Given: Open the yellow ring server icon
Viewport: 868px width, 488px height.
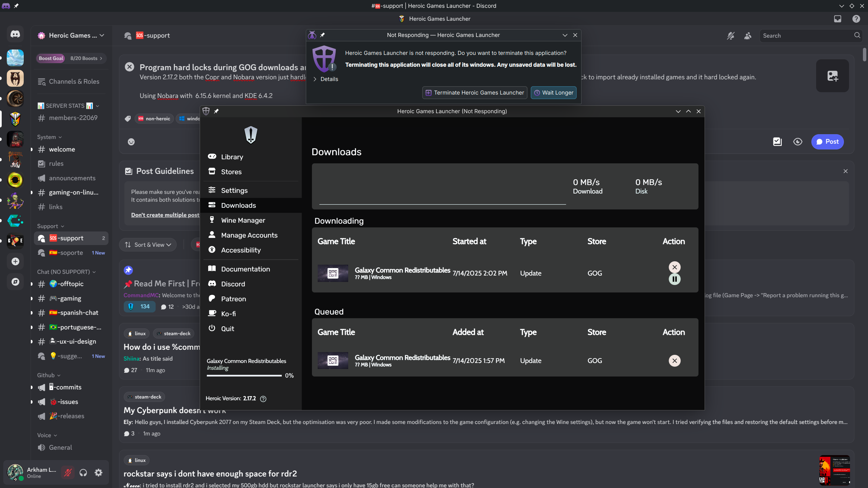Looking at the screenshot, I should pyautogui.click(x=15, y=180).
